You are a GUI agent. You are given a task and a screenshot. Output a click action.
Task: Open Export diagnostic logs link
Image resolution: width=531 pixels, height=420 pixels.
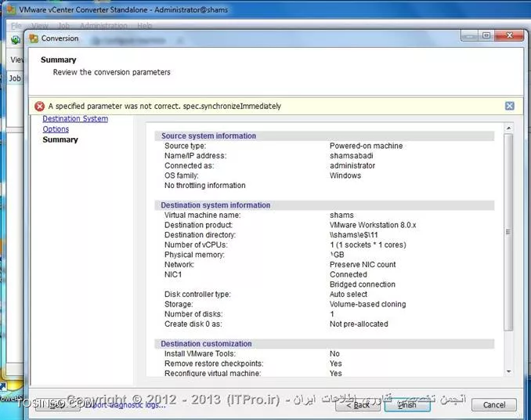coord(126,405)
